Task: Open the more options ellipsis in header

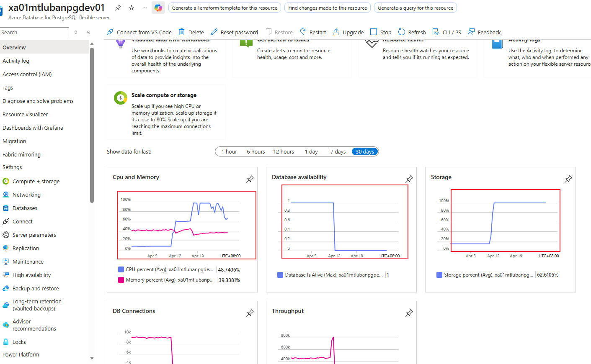Action: 145,8
